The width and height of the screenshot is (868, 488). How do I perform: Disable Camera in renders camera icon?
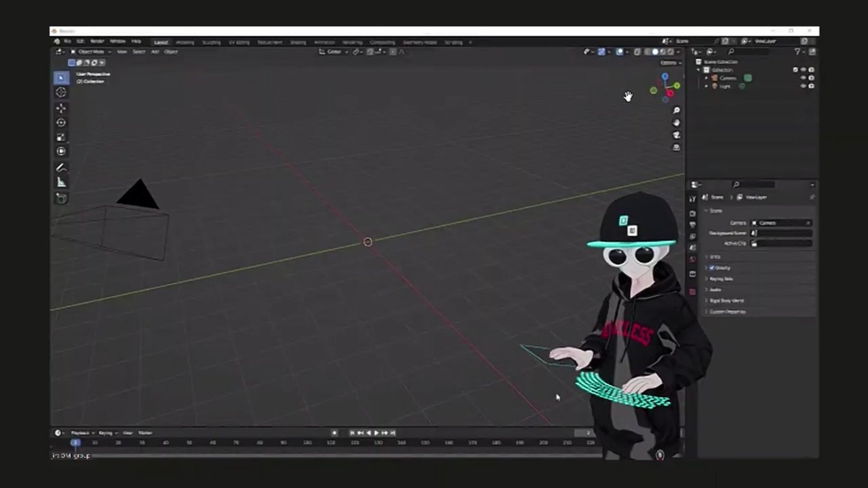(811, 77)
